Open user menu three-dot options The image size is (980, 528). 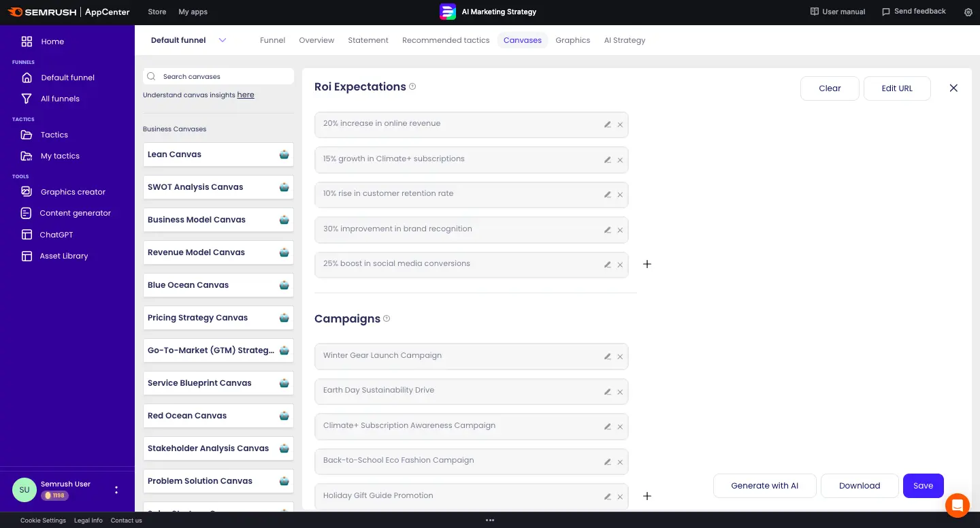coord(116,490)
